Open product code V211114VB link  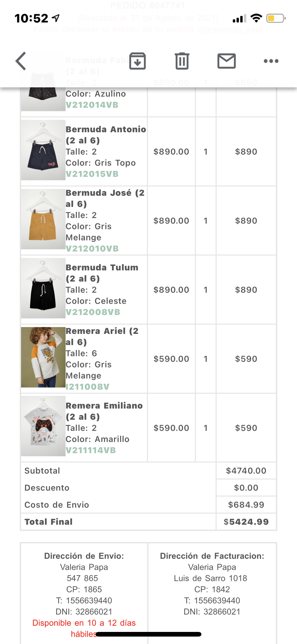pyautogui.click(x=91, y=450)
